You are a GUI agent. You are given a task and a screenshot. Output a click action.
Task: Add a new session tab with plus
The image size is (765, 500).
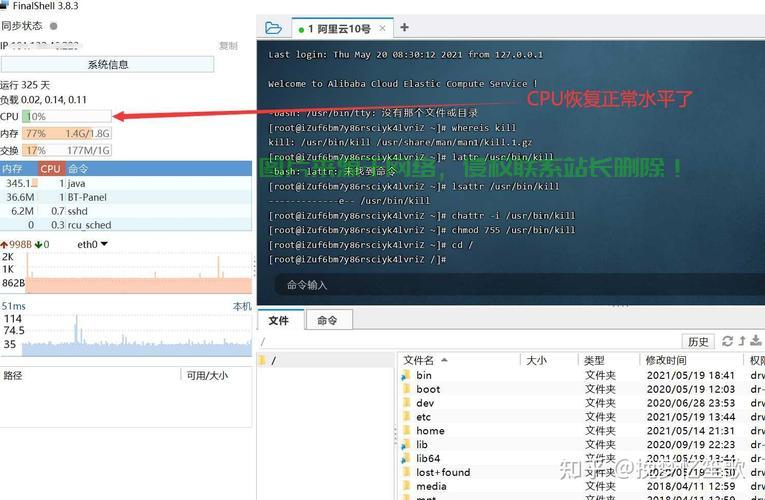404,27
